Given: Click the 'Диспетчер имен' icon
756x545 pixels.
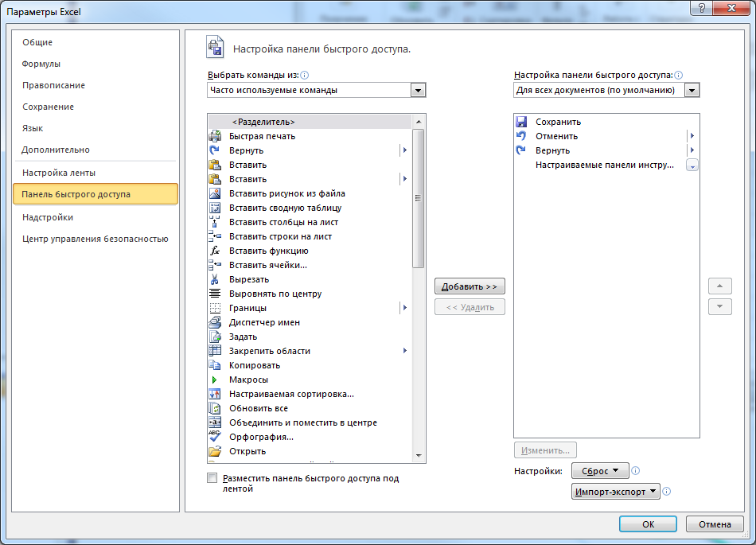Looking at the screenshot, I should coord(215,322).
